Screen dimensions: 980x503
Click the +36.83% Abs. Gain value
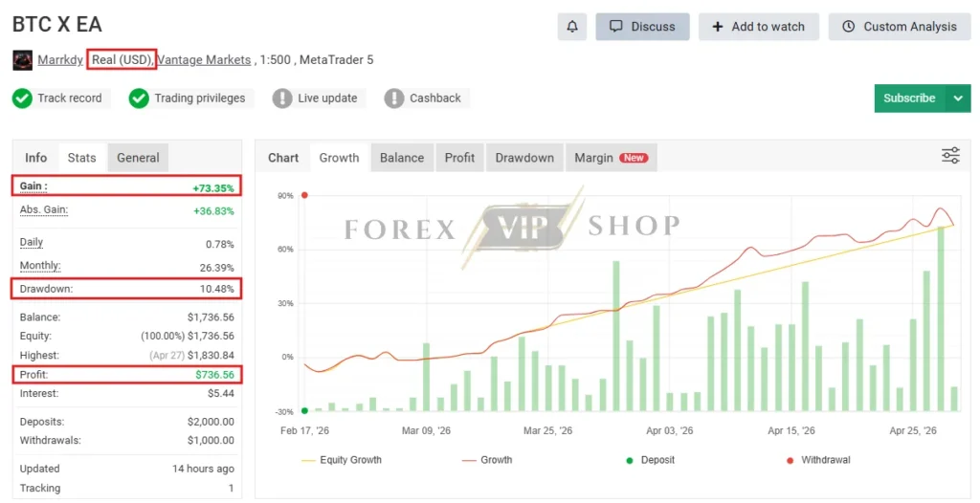click(213, 211)
